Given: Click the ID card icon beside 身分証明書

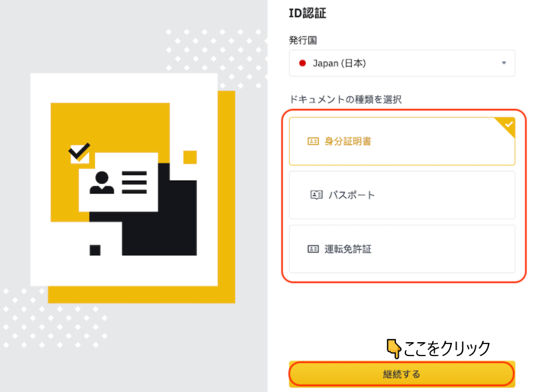Looking at the screenshot, I should point(312,141).
